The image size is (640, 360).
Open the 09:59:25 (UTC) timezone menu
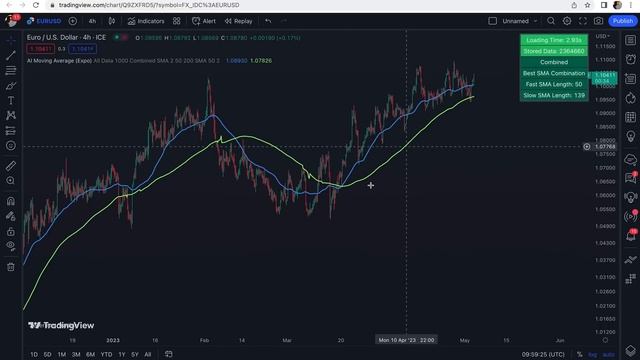(543, 354)
